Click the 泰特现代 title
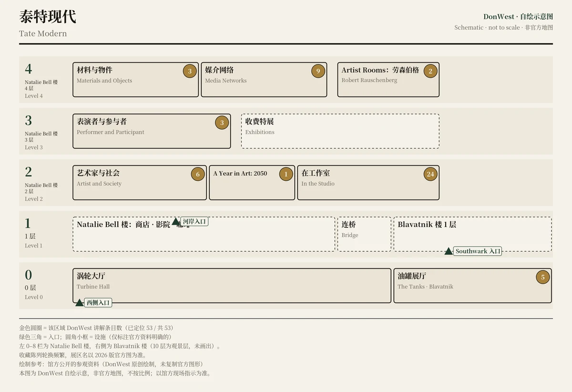572x392 pixels. [x=48, y=17]
